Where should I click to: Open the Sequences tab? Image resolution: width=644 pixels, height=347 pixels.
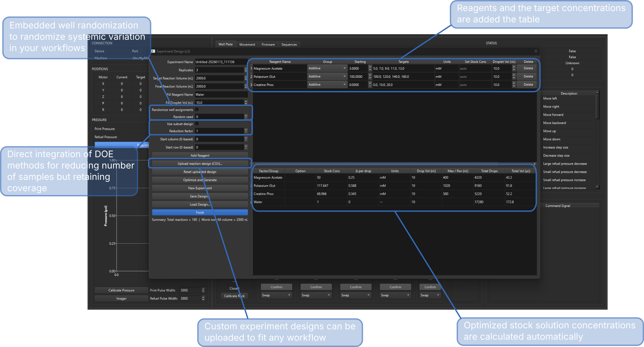289,44
